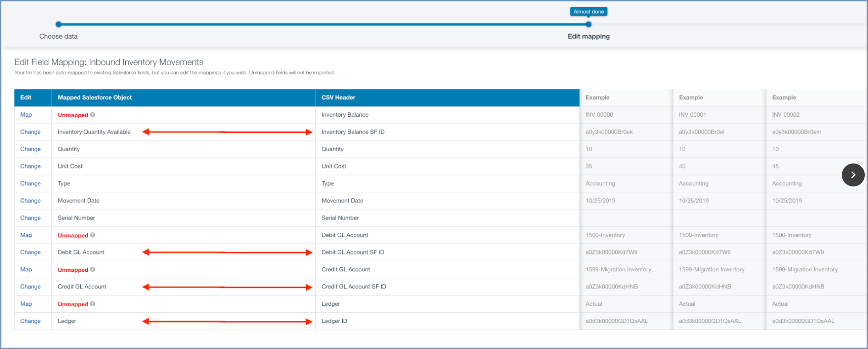Click help icon in Unmapped row for Ledger CSV header
868x349 pixels.
[93, 304]
